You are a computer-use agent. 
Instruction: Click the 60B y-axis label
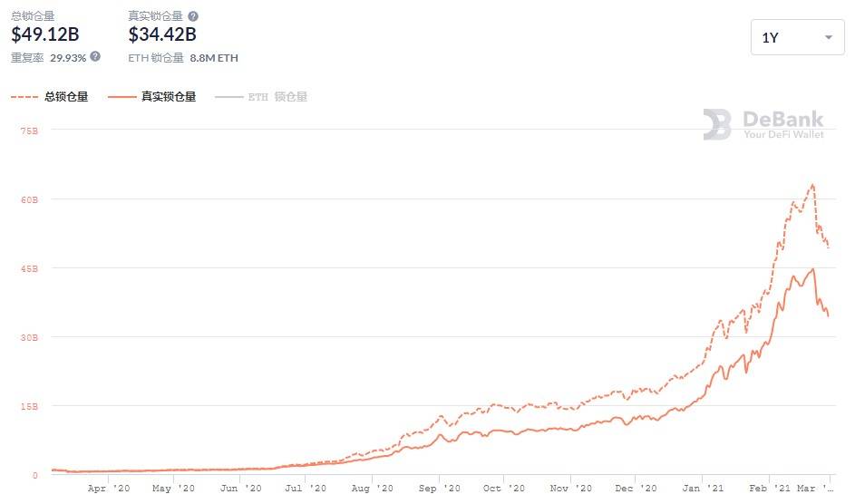coord(29,199)
